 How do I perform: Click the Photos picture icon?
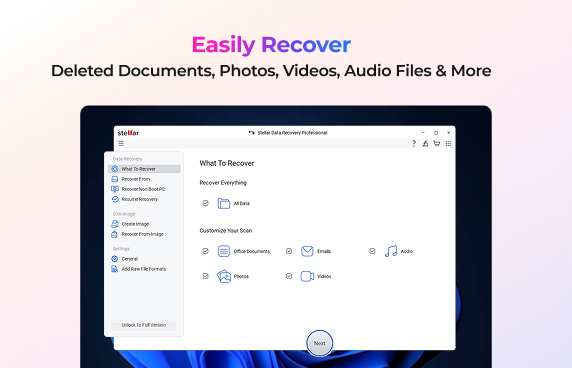224,276
